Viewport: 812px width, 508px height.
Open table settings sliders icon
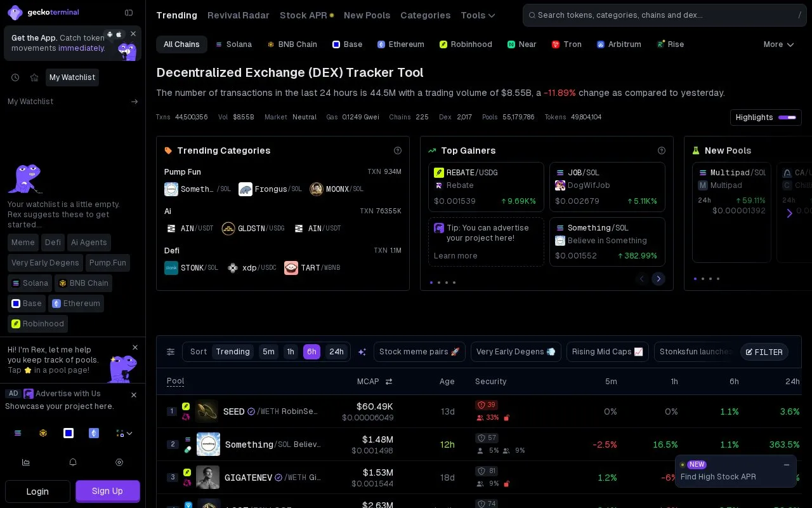pos(171,352)
